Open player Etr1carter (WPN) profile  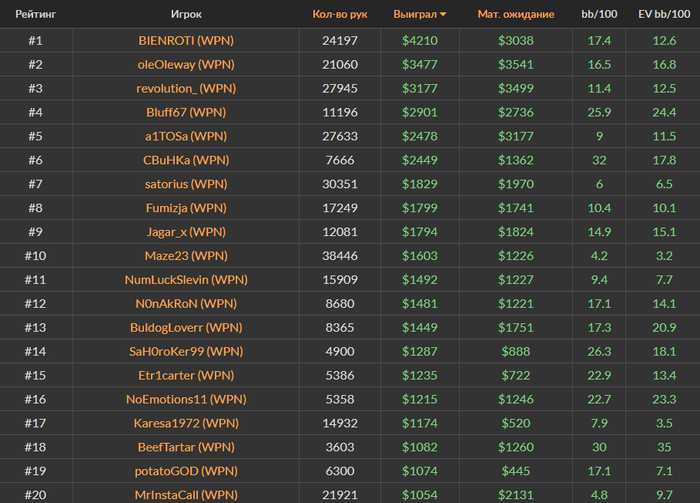(186, 375)
